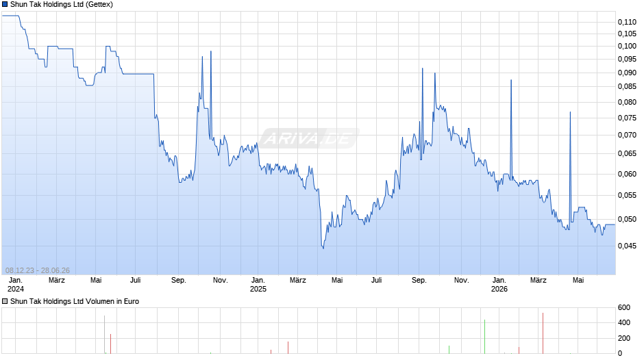Click the 'Mai' x-axis label in 2025
Image resolution: width=644 pixels, height=360 pixels.
[337, 281]
